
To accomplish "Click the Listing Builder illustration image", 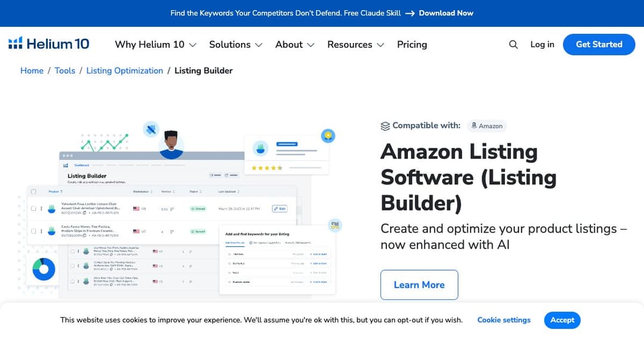I will [x=181, y=209].
